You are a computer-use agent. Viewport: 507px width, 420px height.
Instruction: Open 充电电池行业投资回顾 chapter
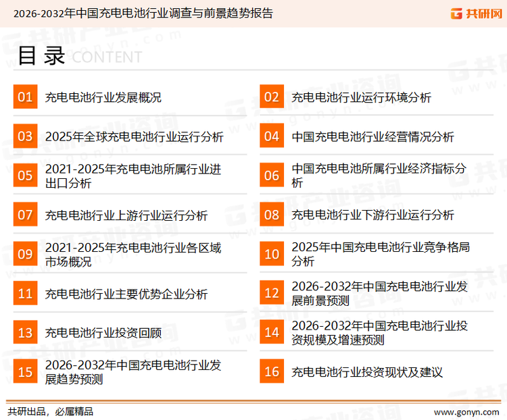[103, 333]
